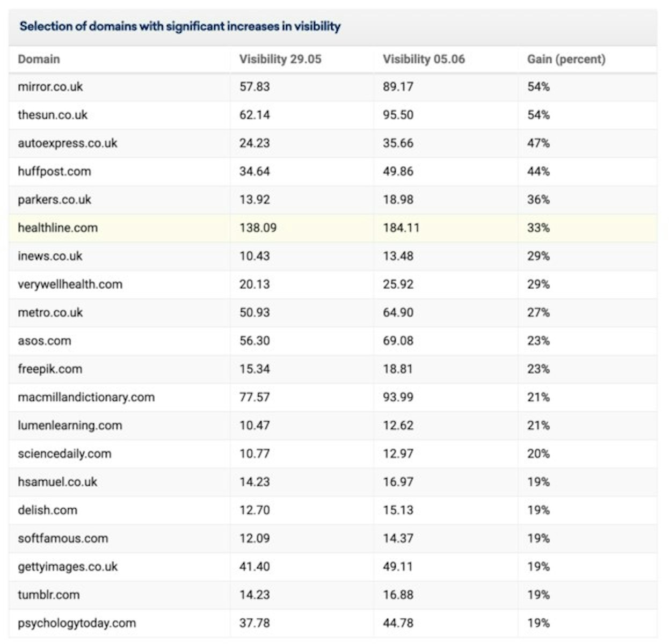Click the 95.50 visibility value for thesun

398,115
